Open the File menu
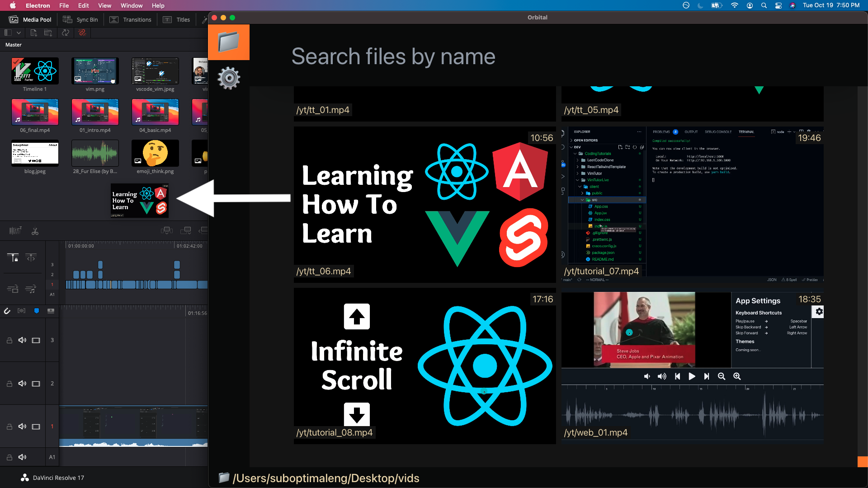Image resolution: width=868 pixels, height=488 pixels. click(64, 5)
